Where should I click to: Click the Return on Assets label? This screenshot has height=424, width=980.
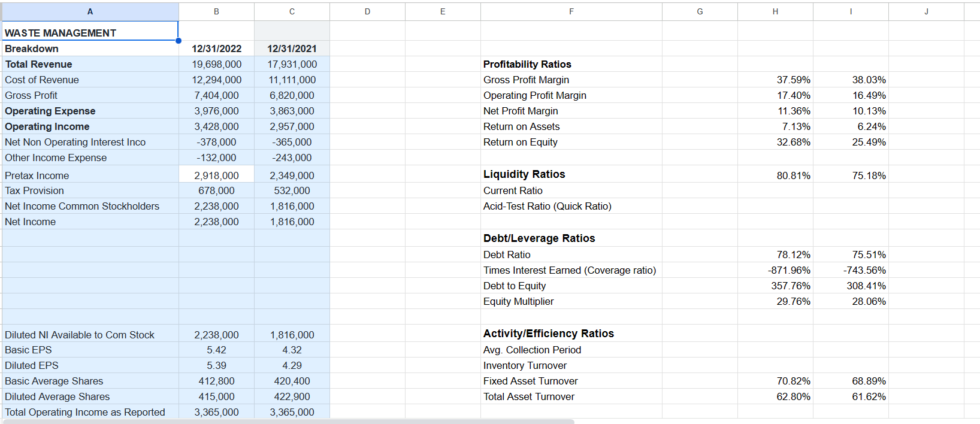[522, 126]
